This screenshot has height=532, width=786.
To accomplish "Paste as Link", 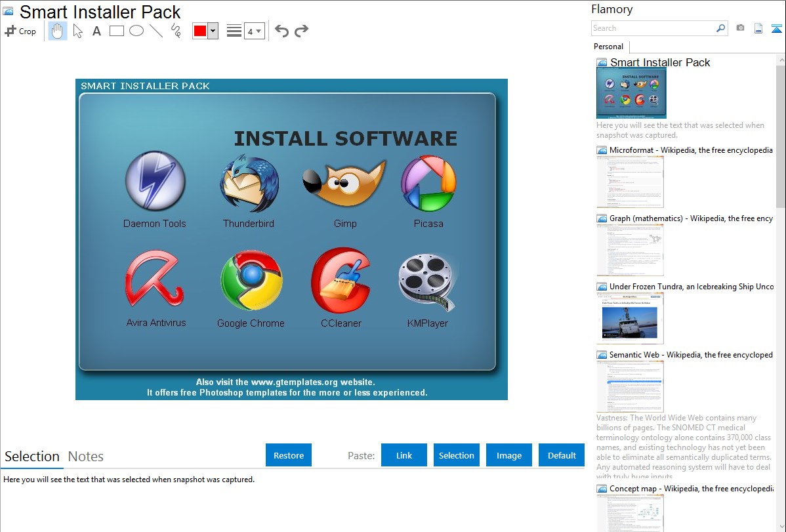I will pos(404,455).
